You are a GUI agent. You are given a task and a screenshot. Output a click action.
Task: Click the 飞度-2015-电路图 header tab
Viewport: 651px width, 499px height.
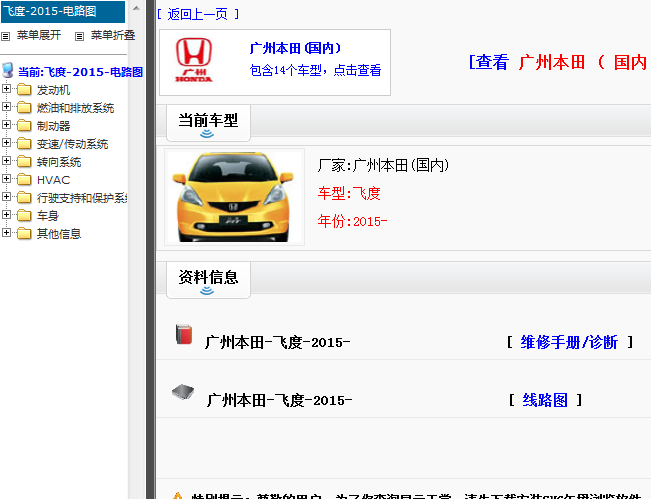pos(63,11)
